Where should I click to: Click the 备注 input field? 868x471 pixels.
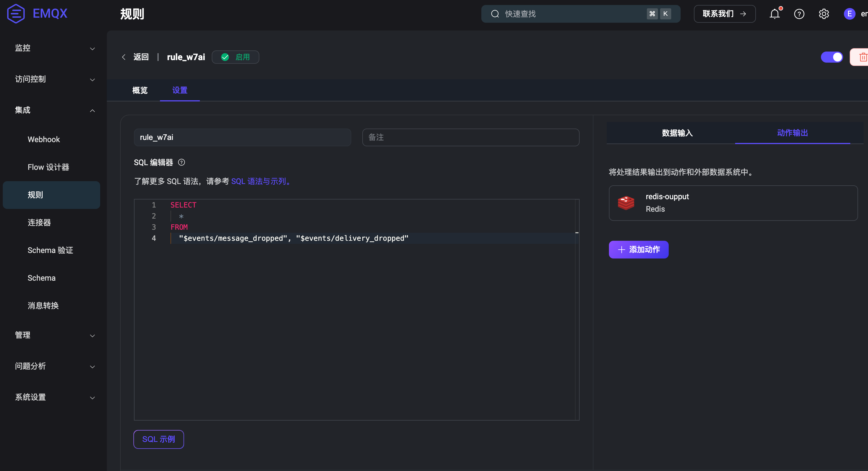click(471, 137)
